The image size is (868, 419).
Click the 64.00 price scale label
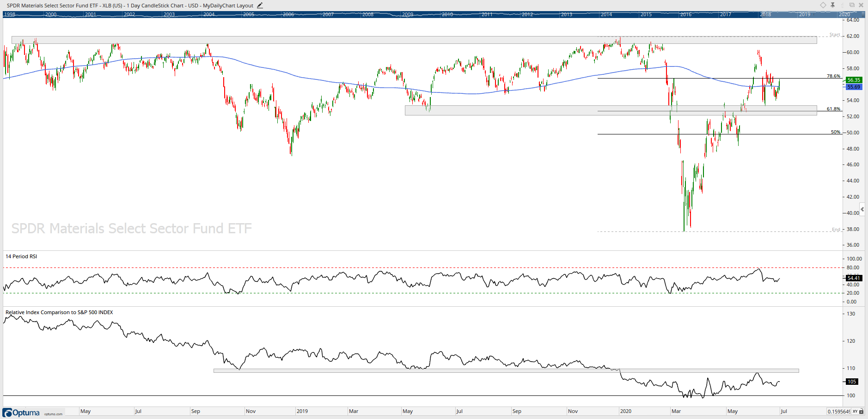(853, 20)
